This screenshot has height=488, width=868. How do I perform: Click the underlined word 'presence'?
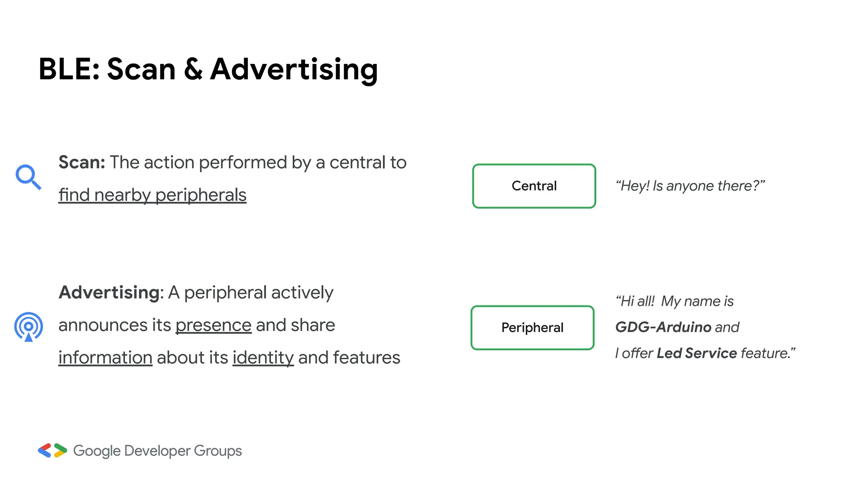214,325
